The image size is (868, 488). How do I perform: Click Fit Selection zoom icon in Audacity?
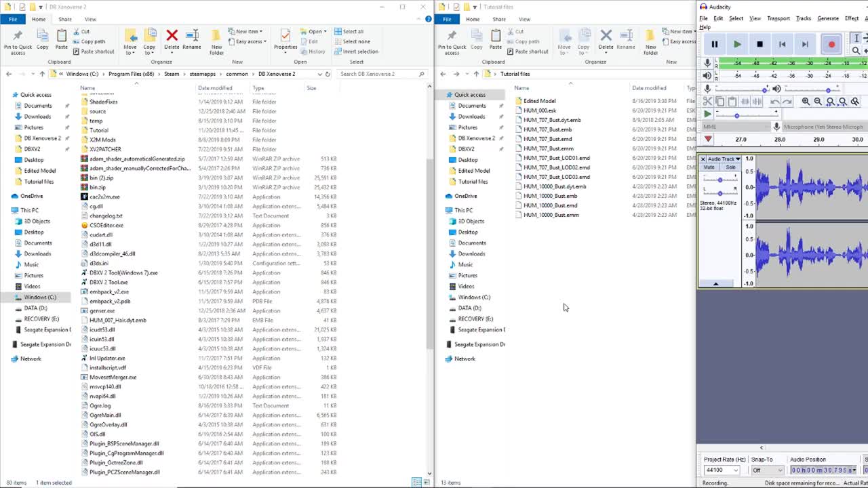(830, 102)
